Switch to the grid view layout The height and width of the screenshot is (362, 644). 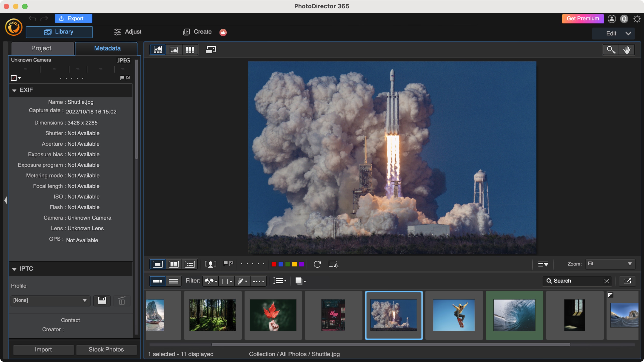(x=189, y=50)
